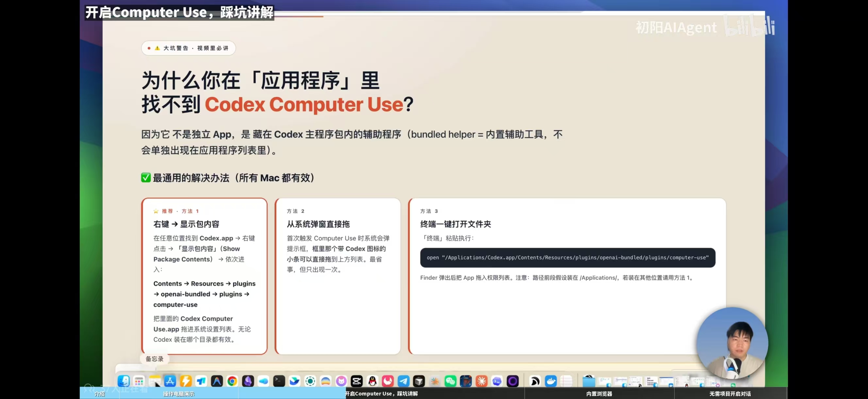868x399 pixels.
Task: Click the 「终端」粘贴执行 line
Action: click(x=447, y=238)
